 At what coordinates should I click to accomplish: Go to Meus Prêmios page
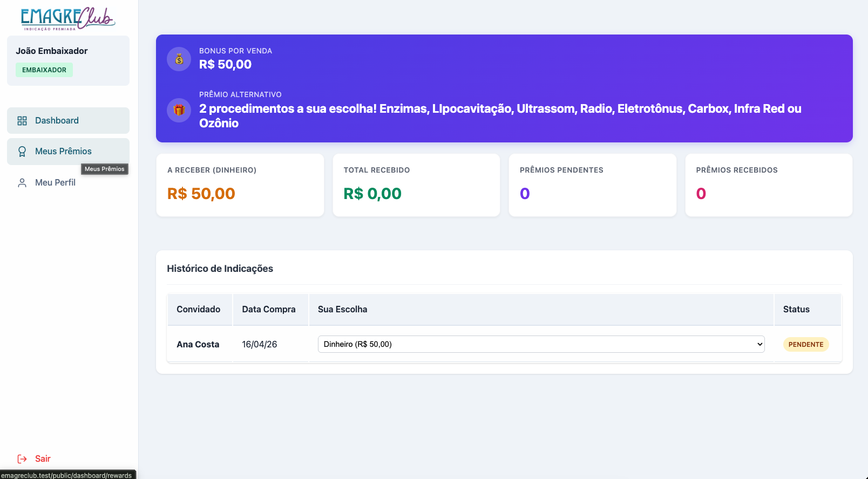tap(63, 152)
